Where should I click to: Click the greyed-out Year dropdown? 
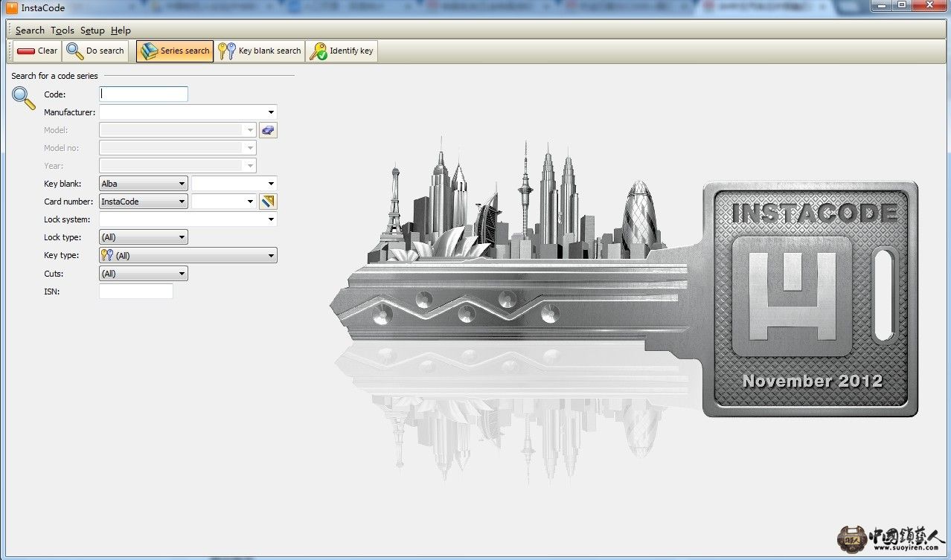(178, 166)
